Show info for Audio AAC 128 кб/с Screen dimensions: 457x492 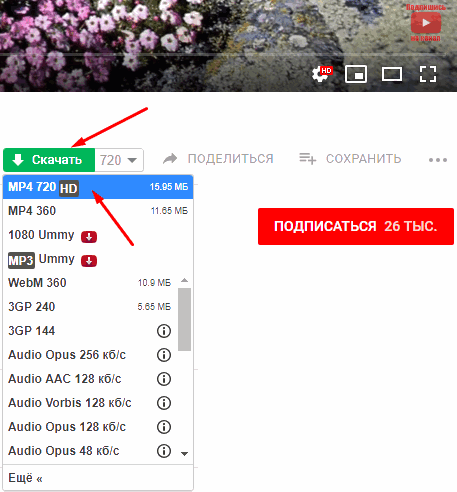pyautogui.click(x=164, y=379)
